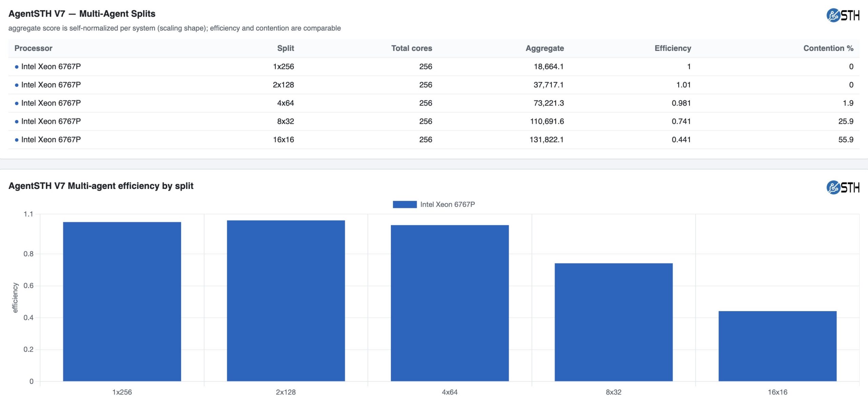Click the 0.8 y-axis tick label
This screenshot has width=868, height=406.
[28, 254]
